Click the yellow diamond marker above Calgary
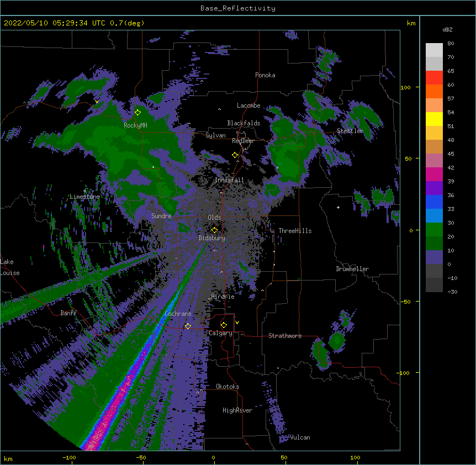Image resolution: width=476 pixels, height=465 pixels. point(224,325)
